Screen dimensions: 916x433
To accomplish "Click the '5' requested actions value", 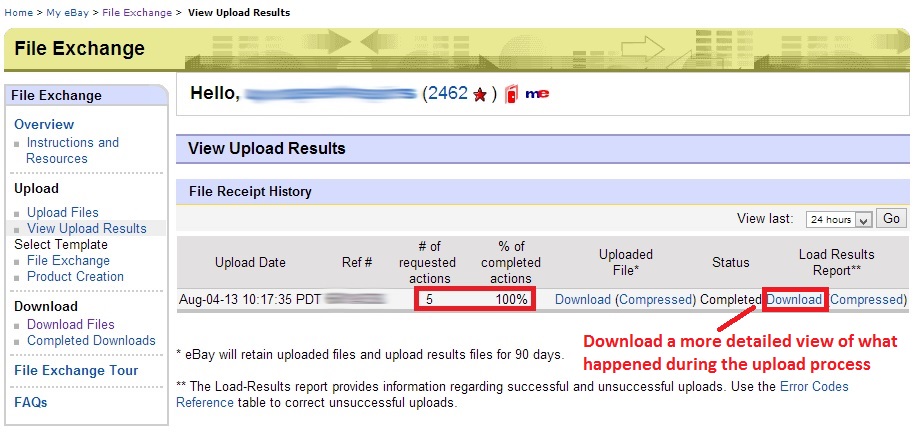I will coord(429,300).
